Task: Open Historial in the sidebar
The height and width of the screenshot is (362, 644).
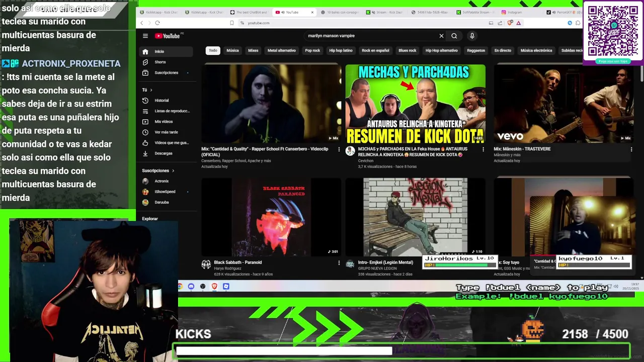Action: tap(166, 100)
